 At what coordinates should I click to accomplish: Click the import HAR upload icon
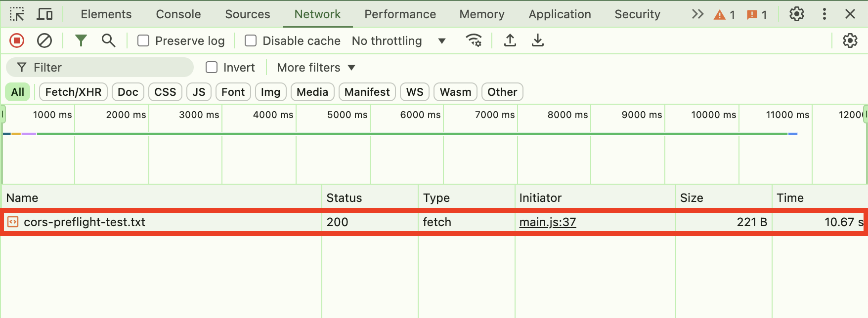tap(510, 40)
